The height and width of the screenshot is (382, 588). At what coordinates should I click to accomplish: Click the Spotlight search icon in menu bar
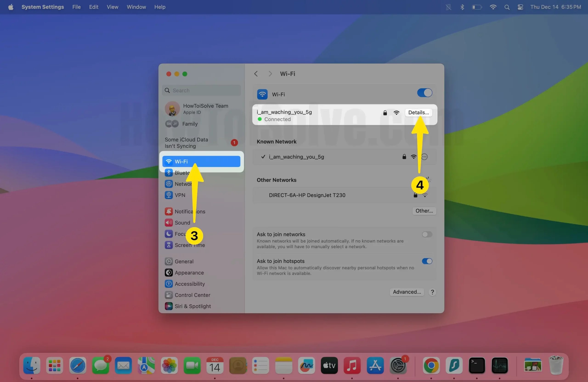point(507,7)
